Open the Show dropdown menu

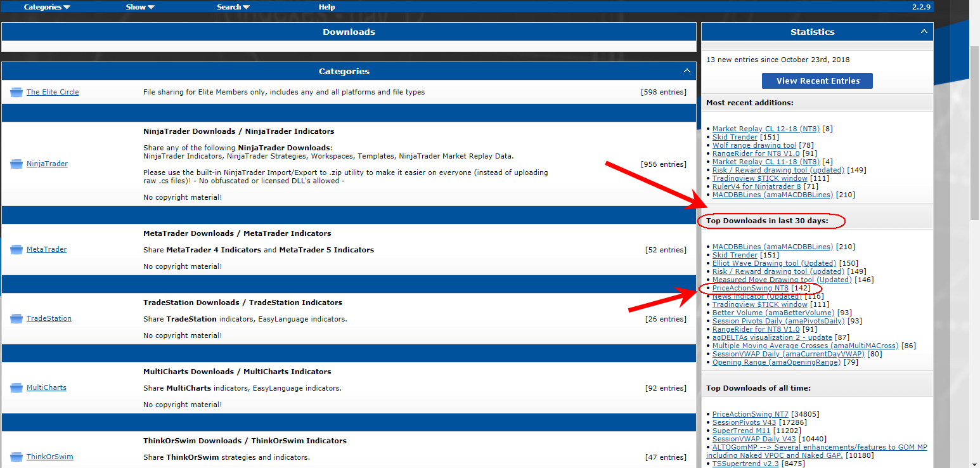(140, 7)
